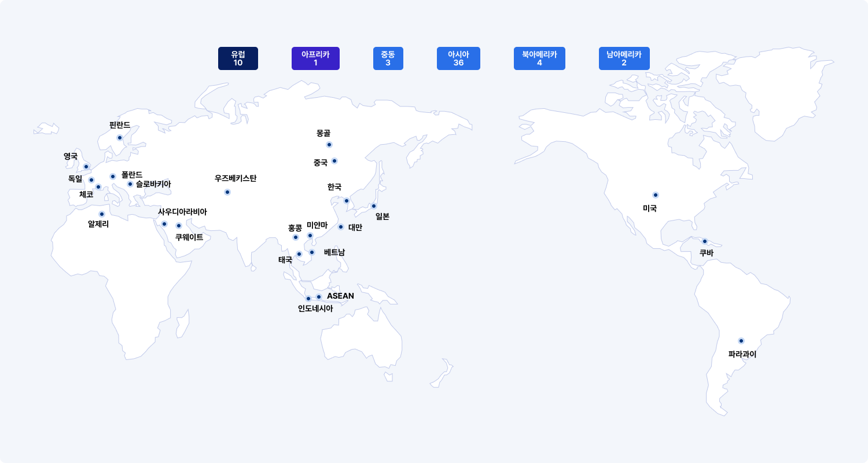The width and height of the screenshot is (868, 463).
Task: Click the 홍콩 map marker dot
Action: (x=296, y=237)
